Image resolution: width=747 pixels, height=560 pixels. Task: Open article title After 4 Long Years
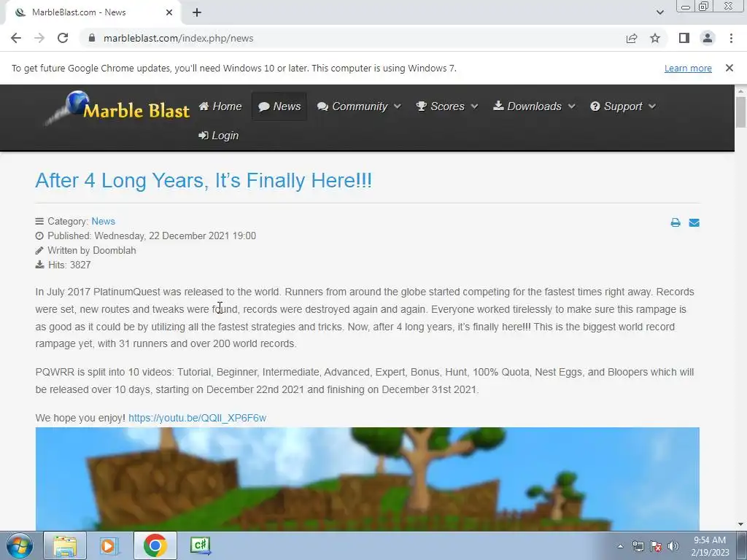[204, 181]
